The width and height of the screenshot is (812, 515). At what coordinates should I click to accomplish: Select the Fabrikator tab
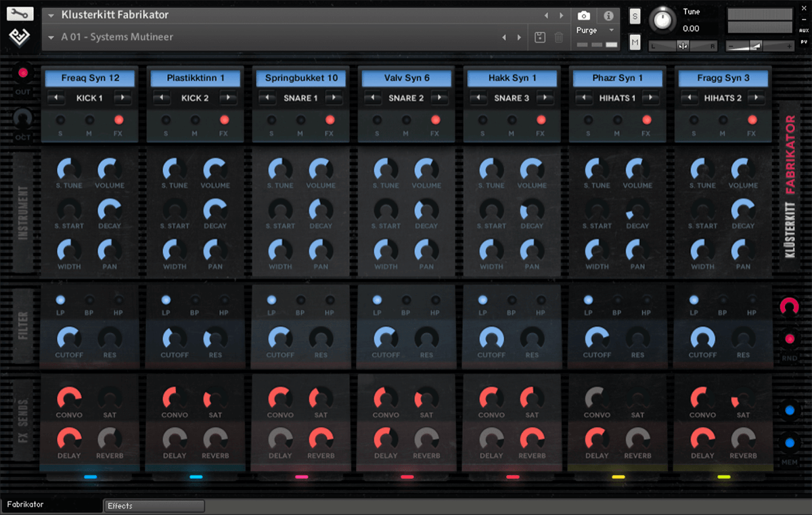(51, 505)
